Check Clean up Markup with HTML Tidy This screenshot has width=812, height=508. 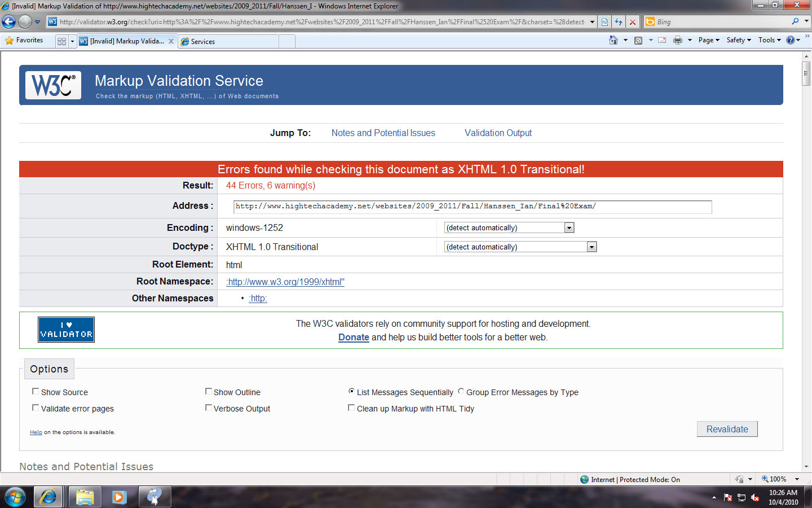click(x=351, y=408)
